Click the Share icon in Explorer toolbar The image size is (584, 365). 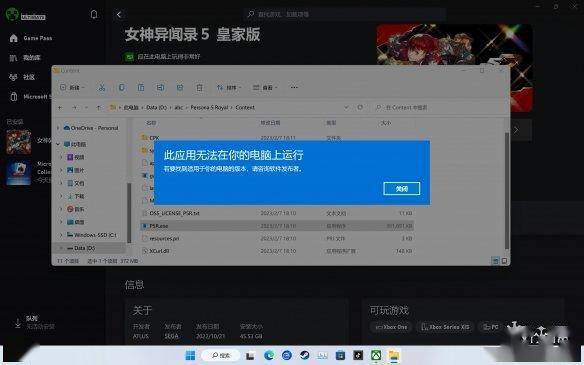[180, 88]
